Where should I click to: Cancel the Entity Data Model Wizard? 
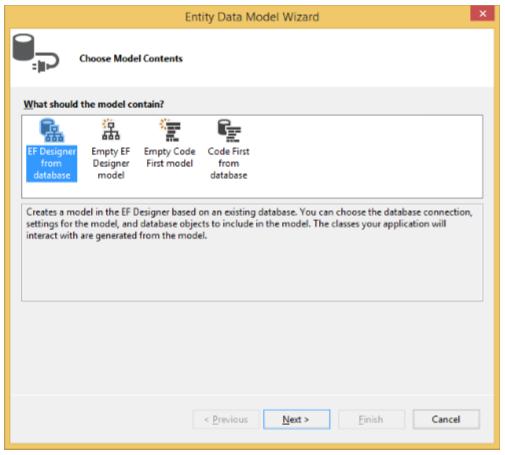tap(446, 419)
